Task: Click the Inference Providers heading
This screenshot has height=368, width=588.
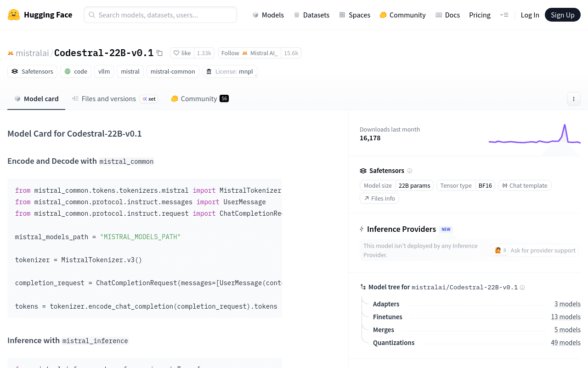Action: 401,229
